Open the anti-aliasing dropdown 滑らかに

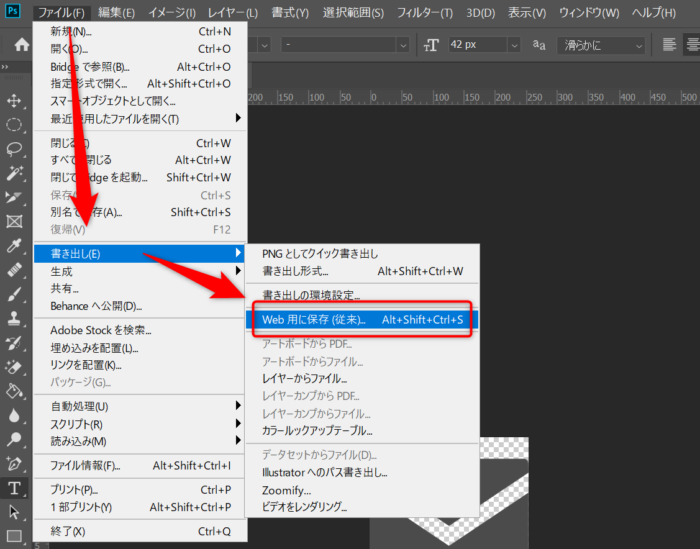(599, 45)
